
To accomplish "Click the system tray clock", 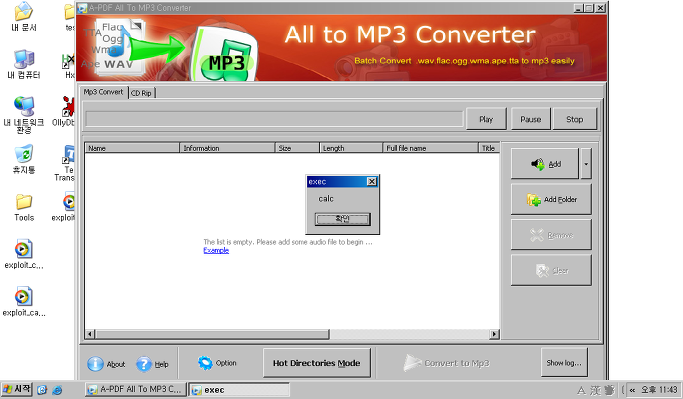I will point(659,389).
